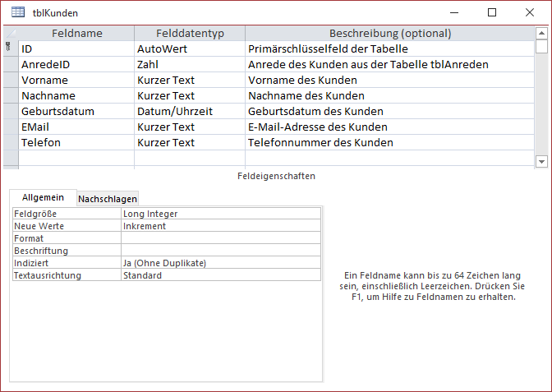The height and width of the screenshot is (392, 552).
Task: Click description 'Vorname des Kunden'
Action: [x=389, y=80]
